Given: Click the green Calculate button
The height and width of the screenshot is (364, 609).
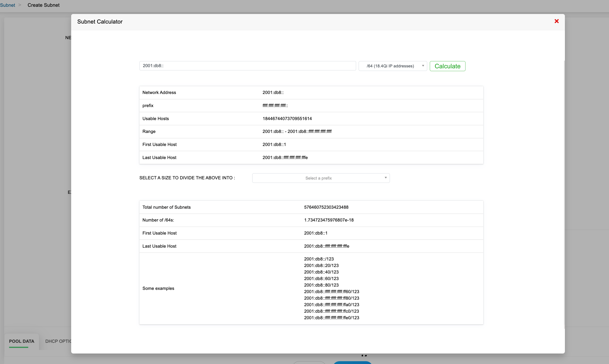Looking at the screenshot, I should 447,66.
